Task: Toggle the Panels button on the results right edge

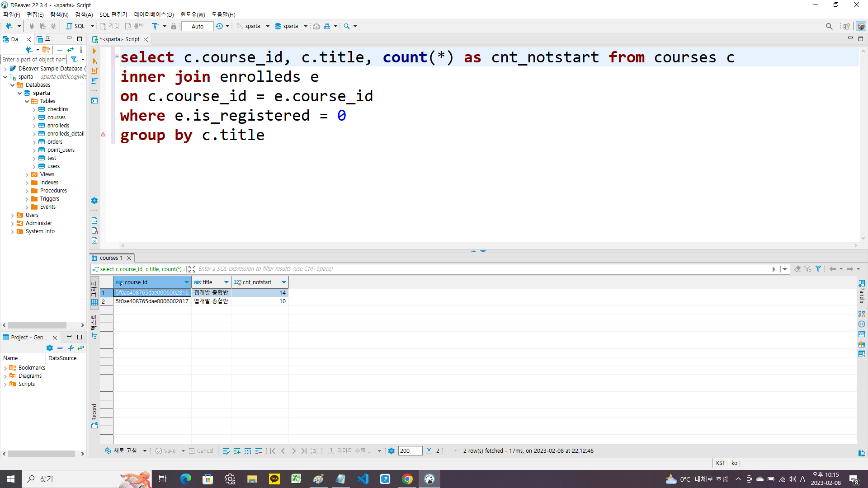Action: (x=862, y=291)
